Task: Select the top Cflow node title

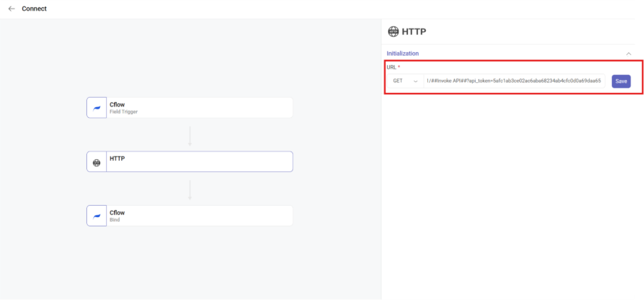Action: 117,104
